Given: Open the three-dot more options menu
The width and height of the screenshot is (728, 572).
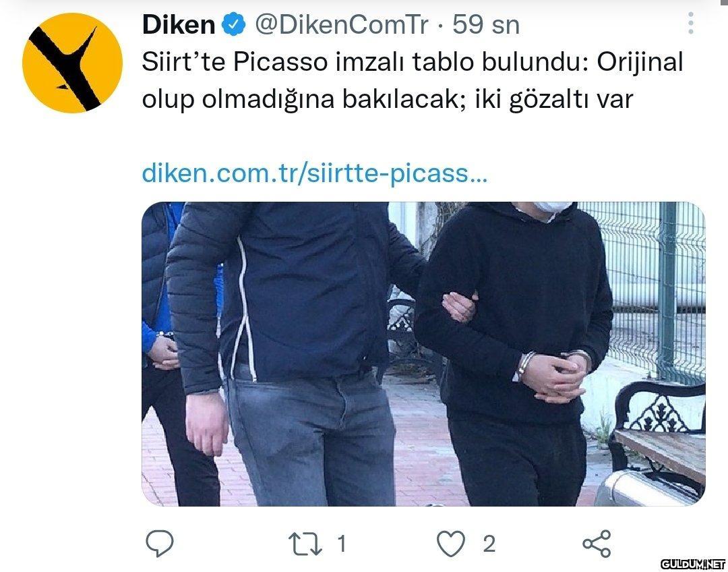Looking at the screenshot, I should pyautogui.click(x=691, y=23).
